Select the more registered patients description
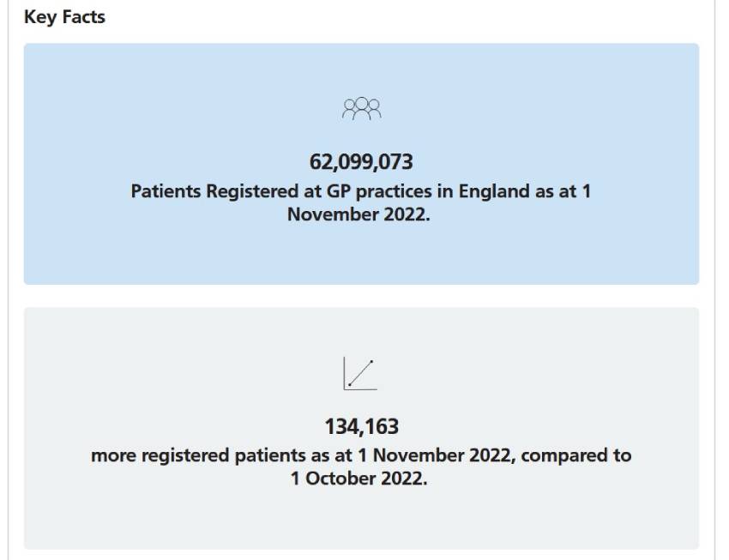Image resolution: width=729 pixels, height=560 pixels. [361, 467]
